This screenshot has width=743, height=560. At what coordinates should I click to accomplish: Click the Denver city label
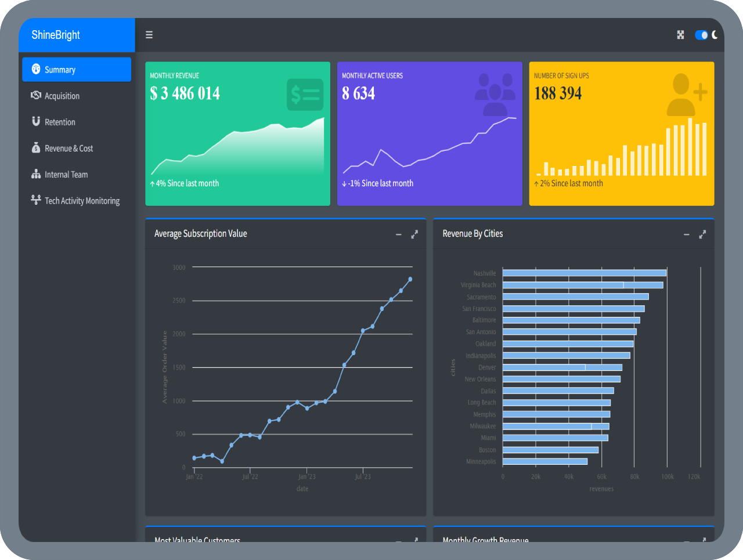point(487,367)
